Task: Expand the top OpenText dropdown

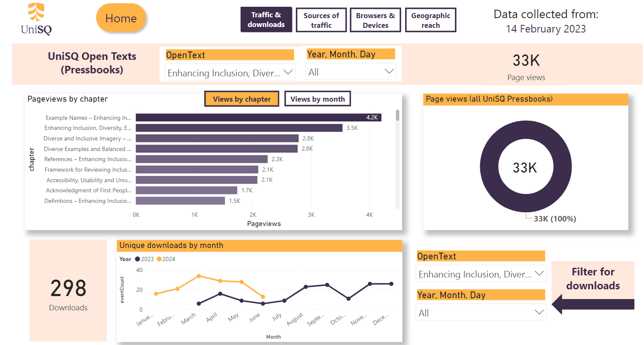Action: coord(230,73)
